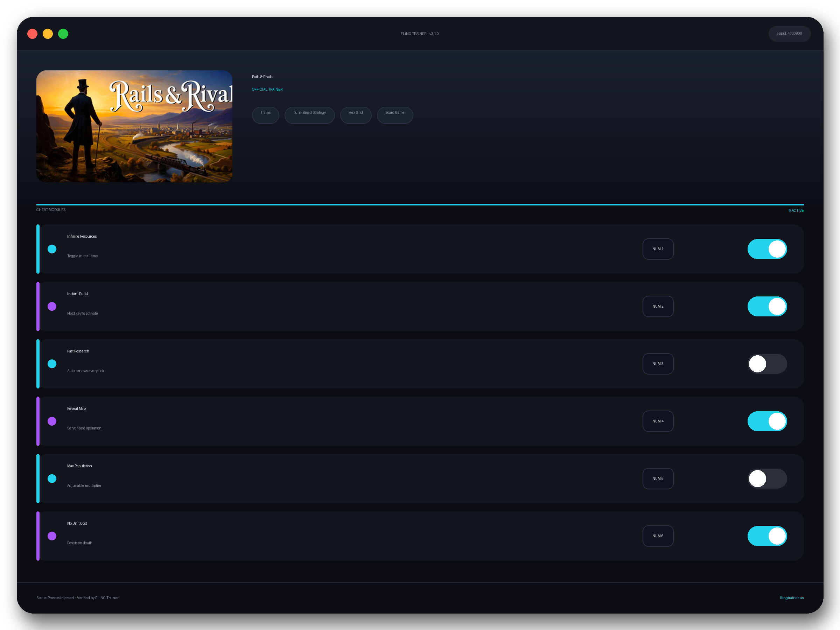Open the flingtrainer.us link
Image resolution: width=840 pixels, height=630 pixels.
click(792, 598)
